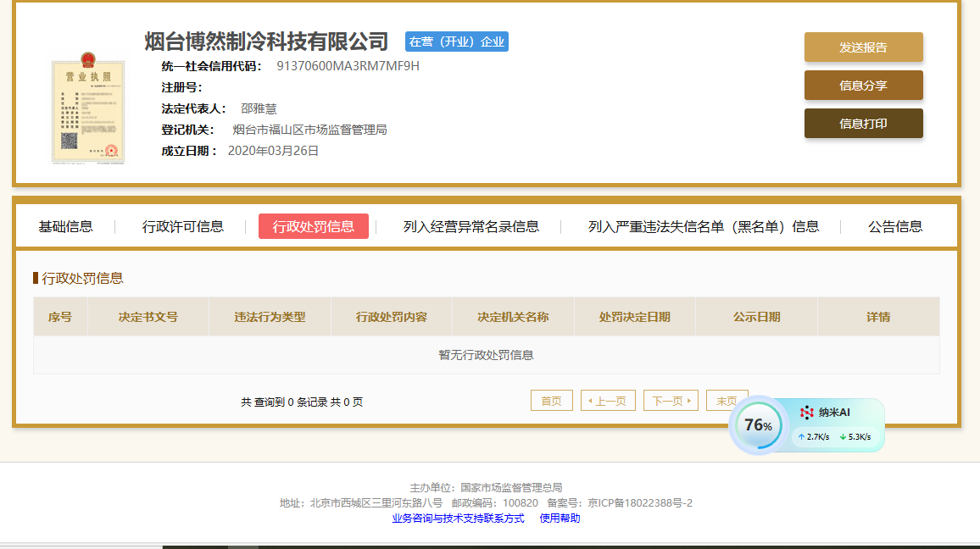Click the credit code 91370600MA3RM7MF9H

[348, 66]
